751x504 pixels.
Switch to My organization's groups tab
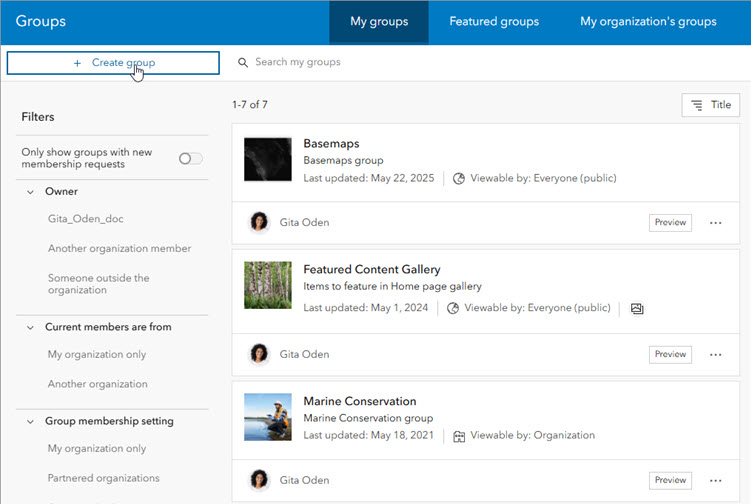648,22
